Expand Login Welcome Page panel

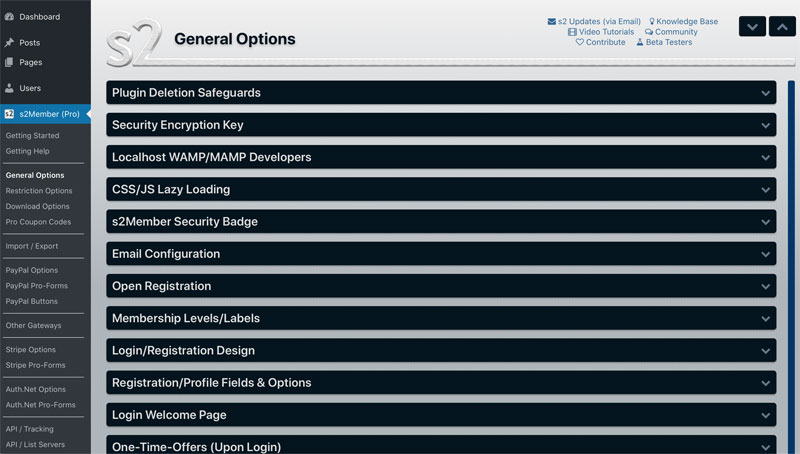tap(441, 415)
